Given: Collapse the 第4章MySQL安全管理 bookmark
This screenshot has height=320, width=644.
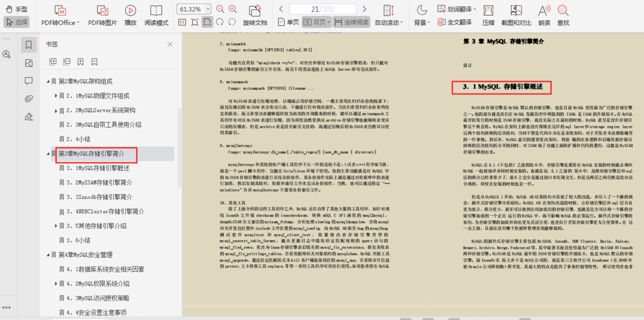Looking at the screenshot, I should pos(48,255).
